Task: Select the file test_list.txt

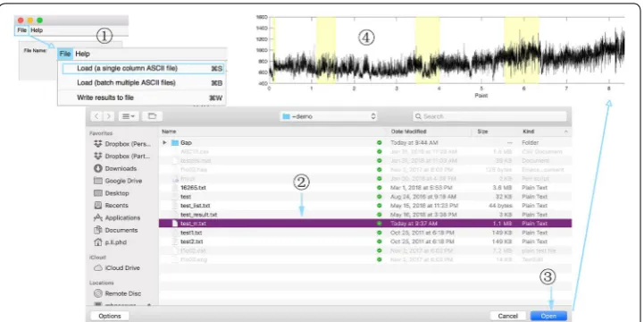Action: [195, 206]
